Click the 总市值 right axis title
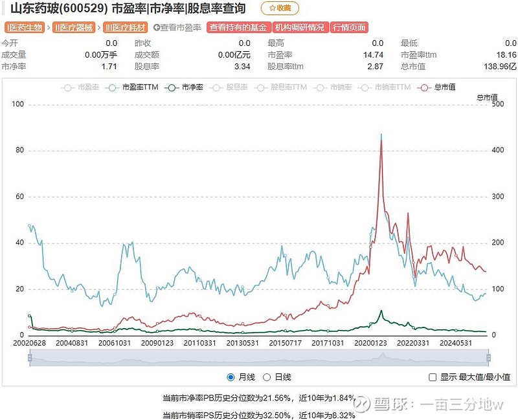 tap(487, 97)
